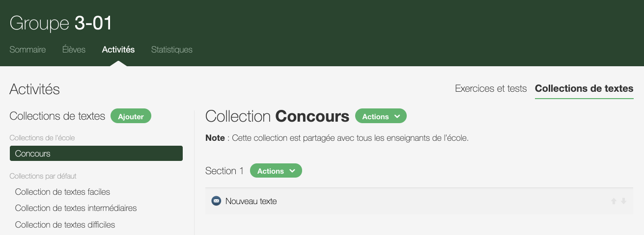Open the Collection Concours Actions dropdown

(x=380, y=117)
